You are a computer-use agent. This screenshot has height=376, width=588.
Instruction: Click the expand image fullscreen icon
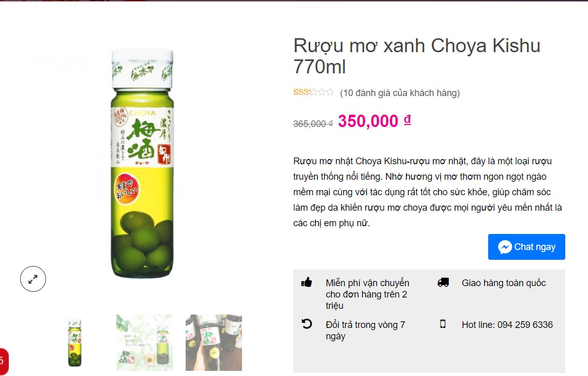(33, 279)
